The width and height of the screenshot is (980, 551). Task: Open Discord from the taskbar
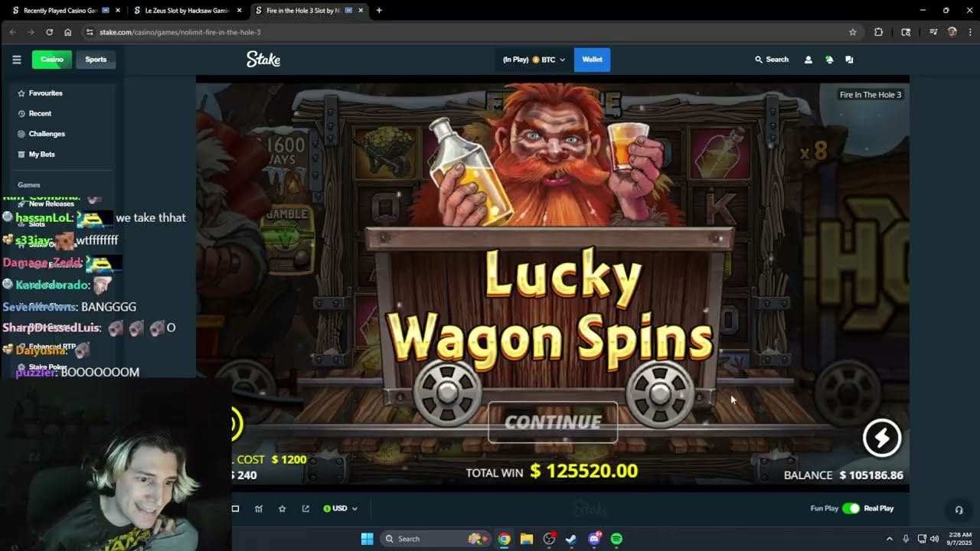[x=594, y=539]
